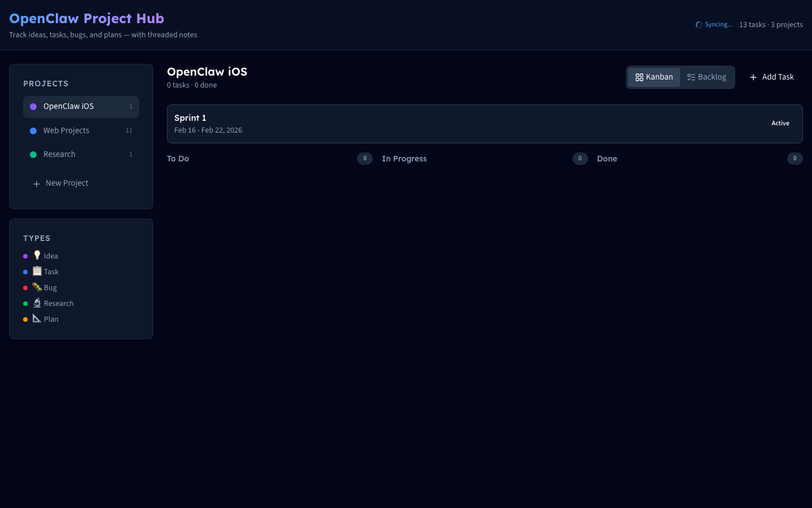This screenshot has height=508, width=812.
Task: Create a New Project
Action: (67, 183)
